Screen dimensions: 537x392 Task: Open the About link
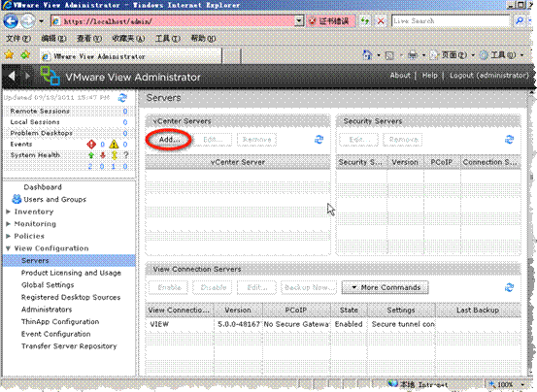pyautogui.click(x=400, y=76)
